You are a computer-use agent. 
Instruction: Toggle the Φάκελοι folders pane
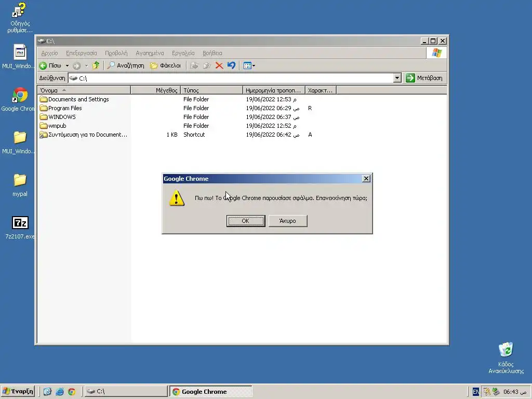point(166,65)
